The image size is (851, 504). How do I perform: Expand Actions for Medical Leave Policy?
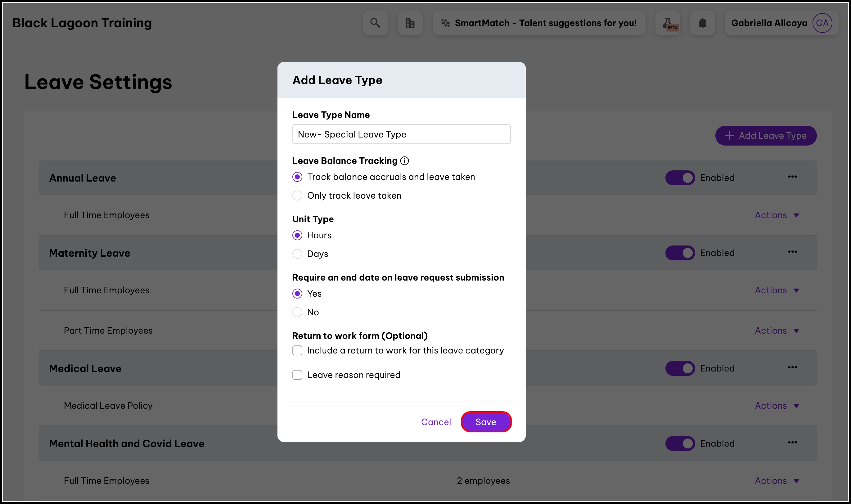776,406
